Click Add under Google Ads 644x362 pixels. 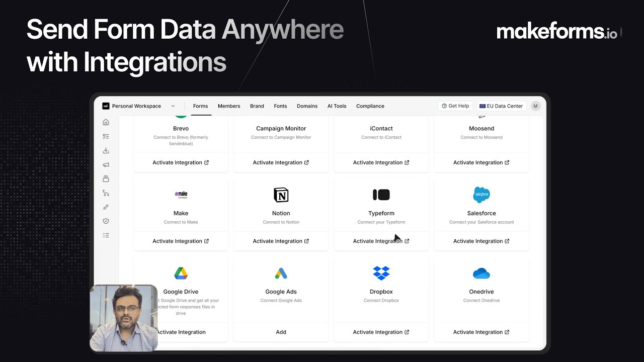coord(281,332)
